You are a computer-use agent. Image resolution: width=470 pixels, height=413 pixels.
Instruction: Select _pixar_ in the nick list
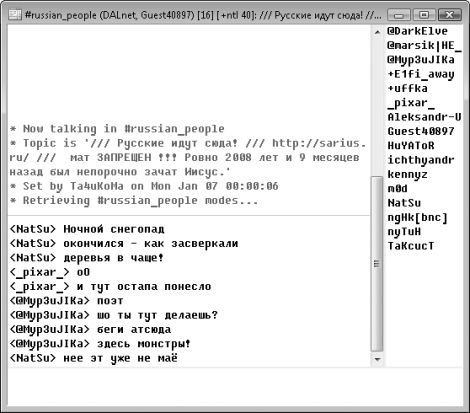(411, 103)
